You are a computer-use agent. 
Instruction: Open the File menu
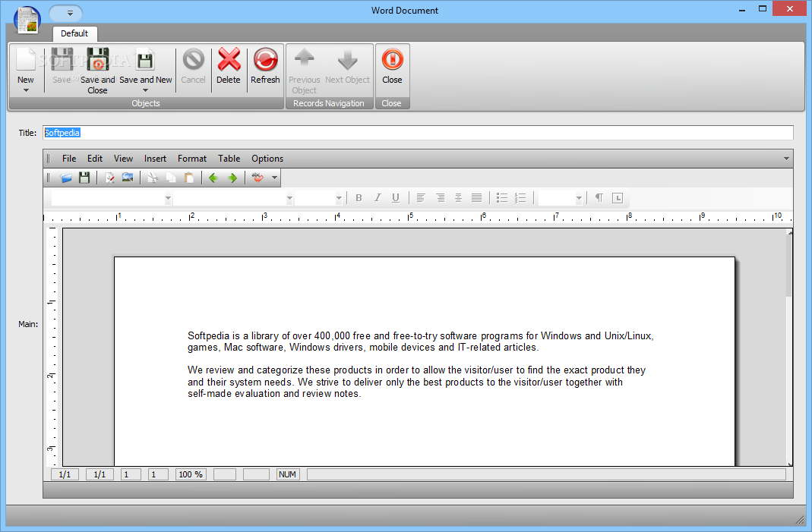(69, 159)
